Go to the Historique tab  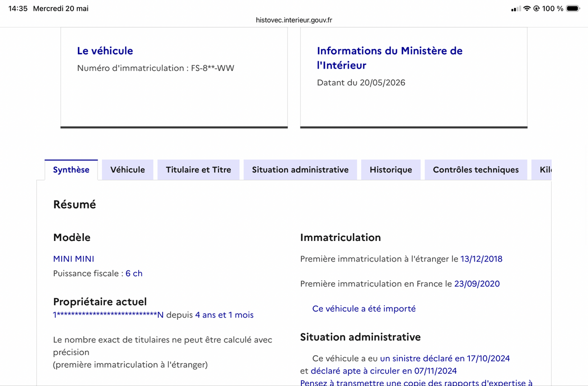(x=391, y=170)
